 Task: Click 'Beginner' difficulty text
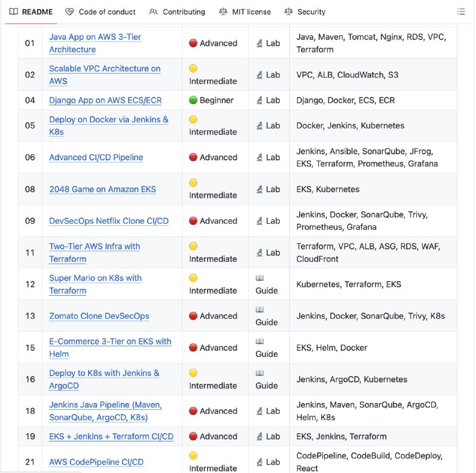pos(217,100)
